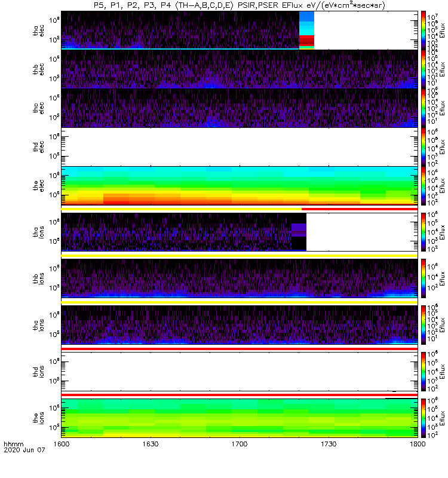This screenshot has width=448, height=478.
Task: Click the red bar below the thd ions panel
Action: click(240, 395)
